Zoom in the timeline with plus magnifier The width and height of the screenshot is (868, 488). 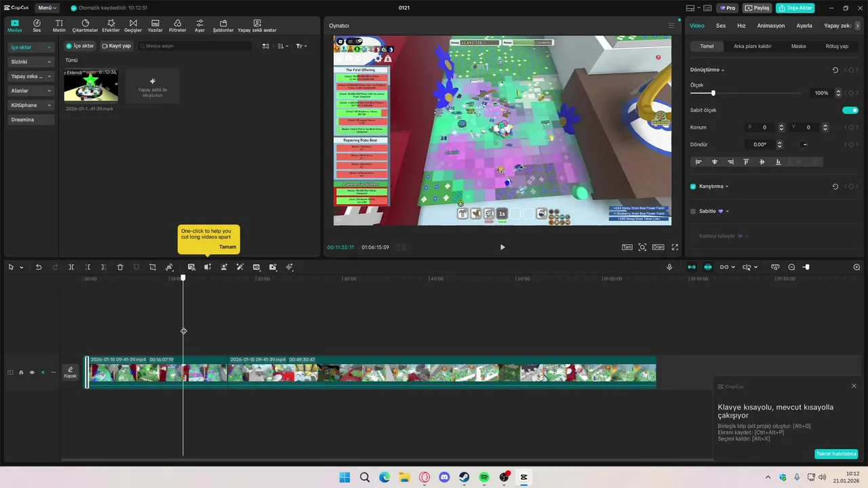[856, 267]
